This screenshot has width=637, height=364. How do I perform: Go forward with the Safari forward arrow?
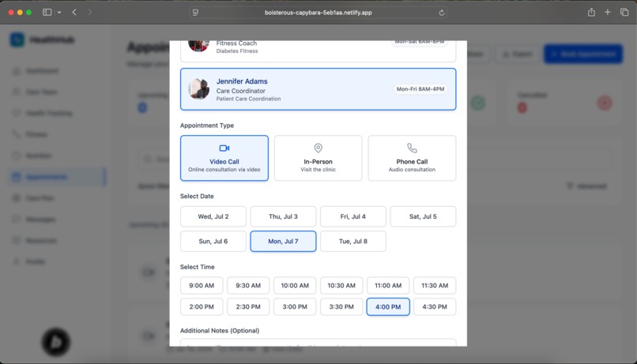90,12
